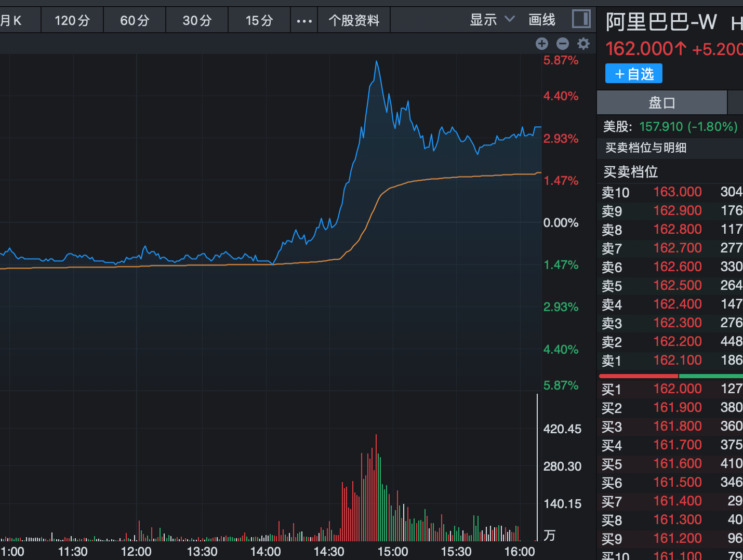Select 买8 row at 161.300

pyautogui.click(x=671, y=520)
